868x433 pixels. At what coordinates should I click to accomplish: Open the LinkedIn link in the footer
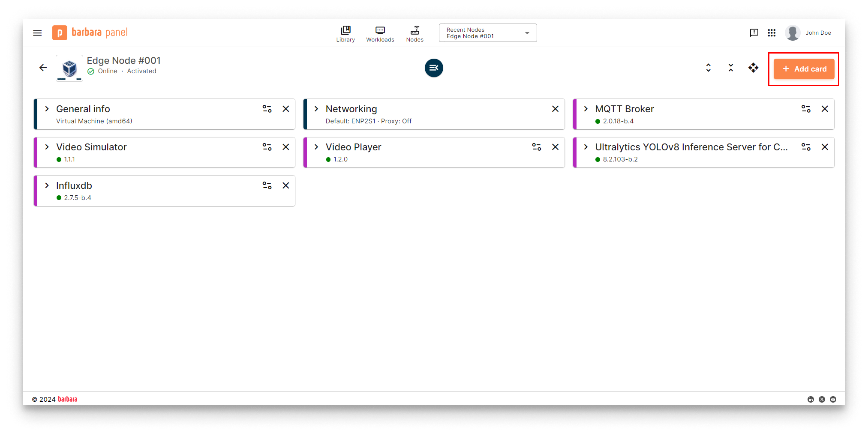click(x=811, y=399)
